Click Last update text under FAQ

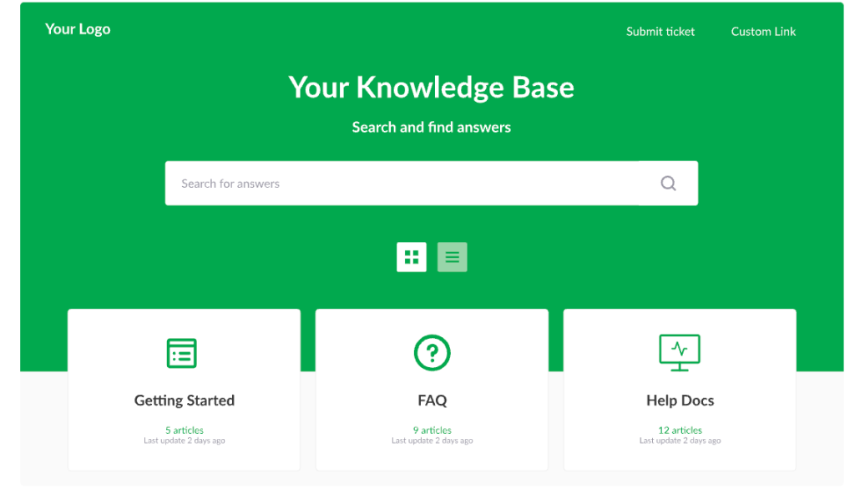[432, 441]
